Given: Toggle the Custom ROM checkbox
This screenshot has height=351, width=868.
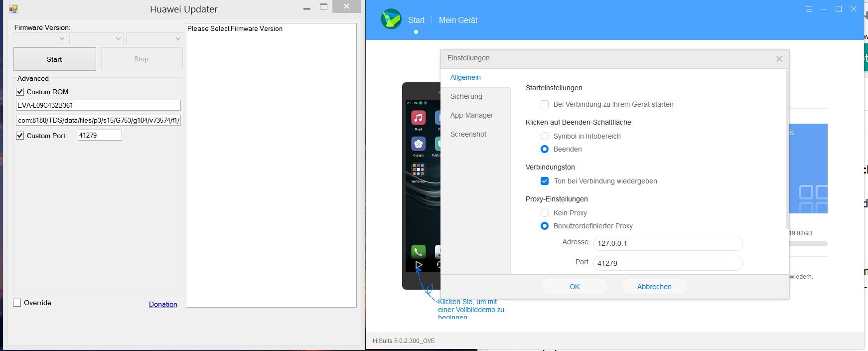Looking at the screenshot, I should tap(20, 92).
